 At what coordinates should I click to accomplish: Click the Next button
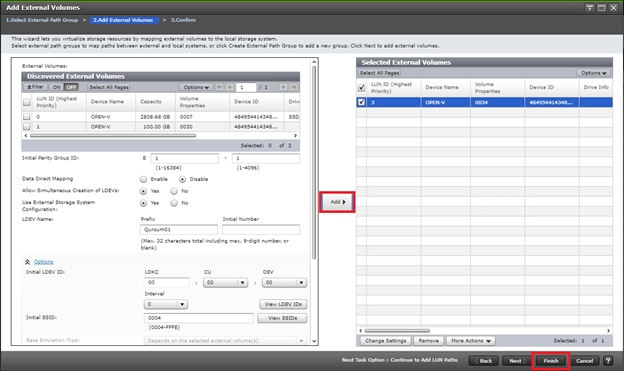point(516,361)
